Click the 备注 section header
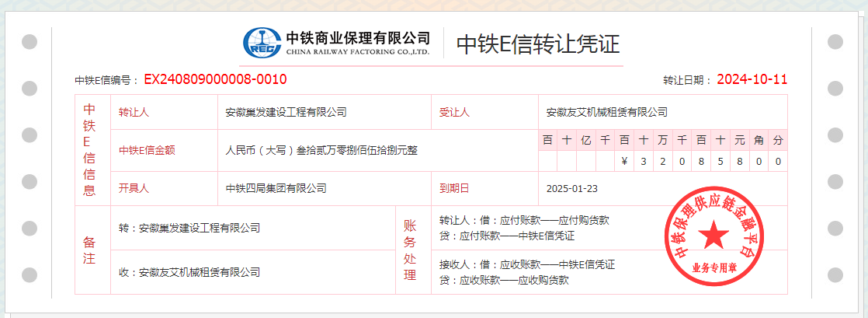Screen dimensions: 868x318 coord(89,250)
